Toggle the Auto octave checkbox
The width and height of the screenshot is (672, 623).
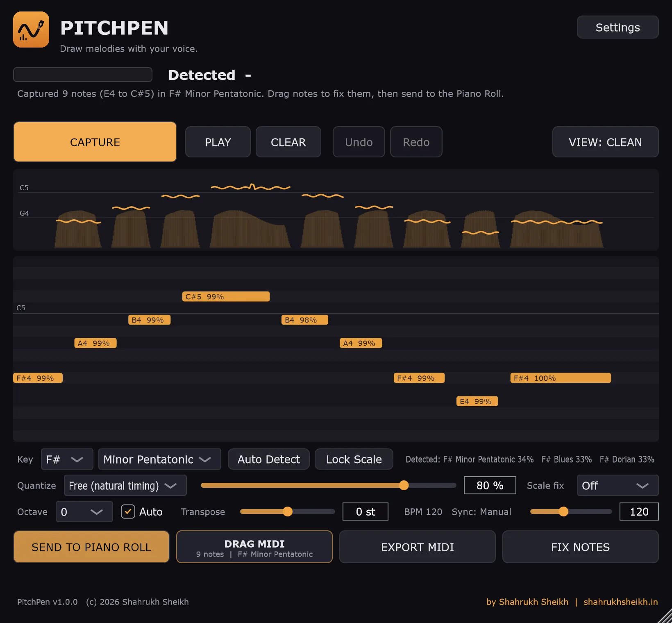pos(128,512)
